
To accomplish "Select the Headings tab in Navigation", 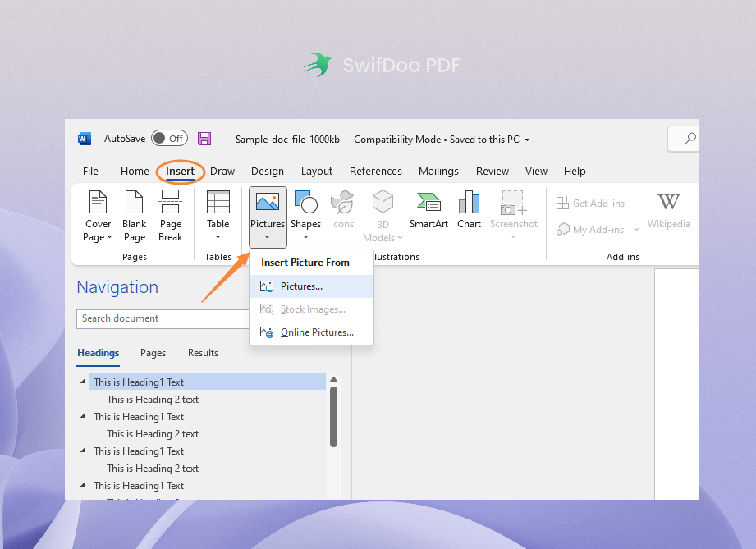I will tap(99, 353).
